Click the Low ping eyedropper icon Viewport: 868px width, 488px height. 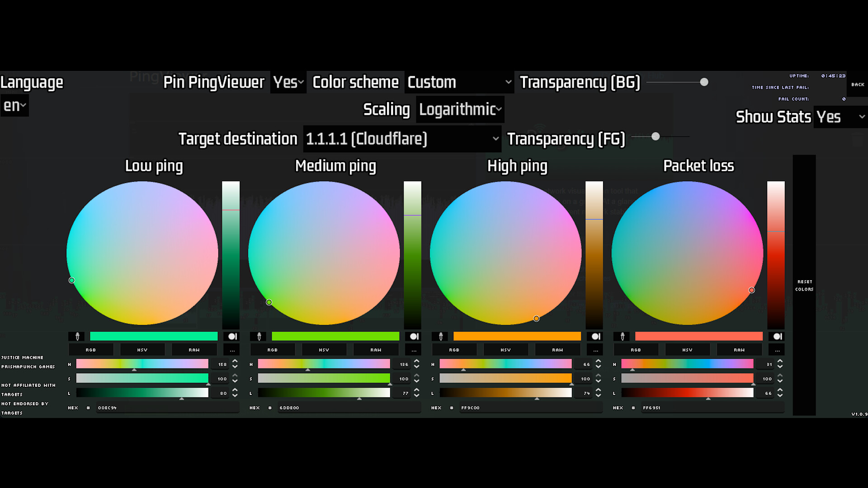77,336
